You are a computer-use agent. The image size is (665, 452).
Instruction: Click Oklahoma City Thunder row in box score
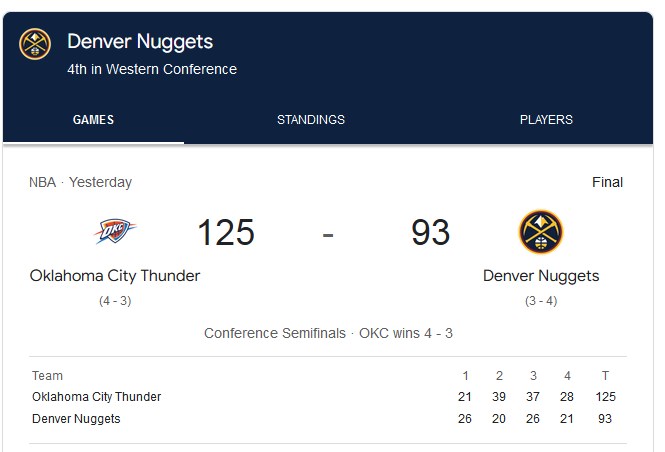[x=328, y=397]
